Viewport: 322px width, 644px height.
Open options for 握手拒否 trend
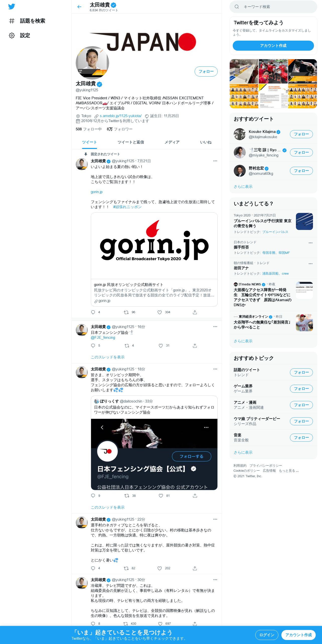[x=310, y=243]
